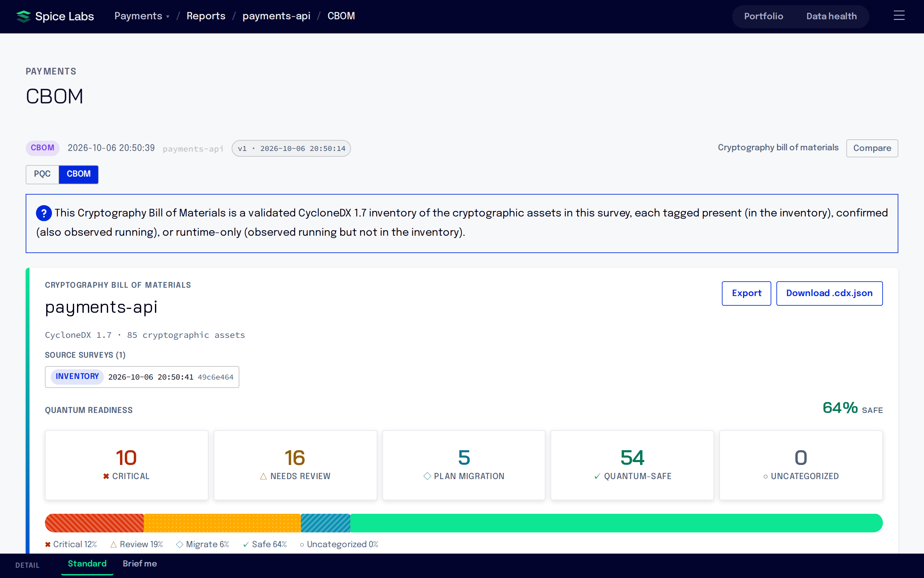Click the Export button
924x578 pixels.
(x=746, y=293)
